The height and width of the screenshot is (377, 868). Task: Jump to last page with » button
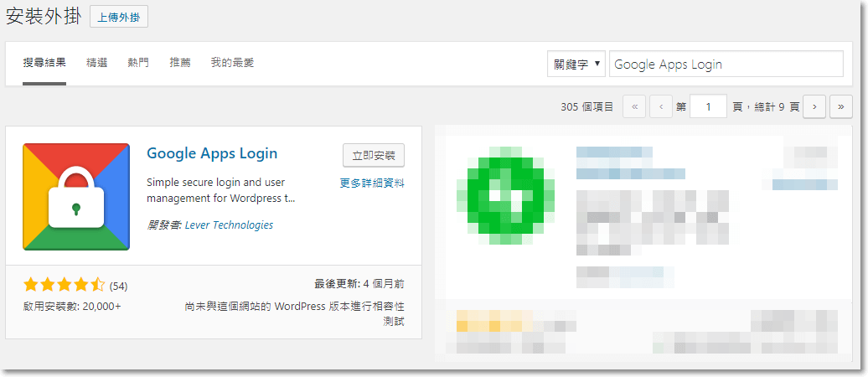[x=841, y=107]
